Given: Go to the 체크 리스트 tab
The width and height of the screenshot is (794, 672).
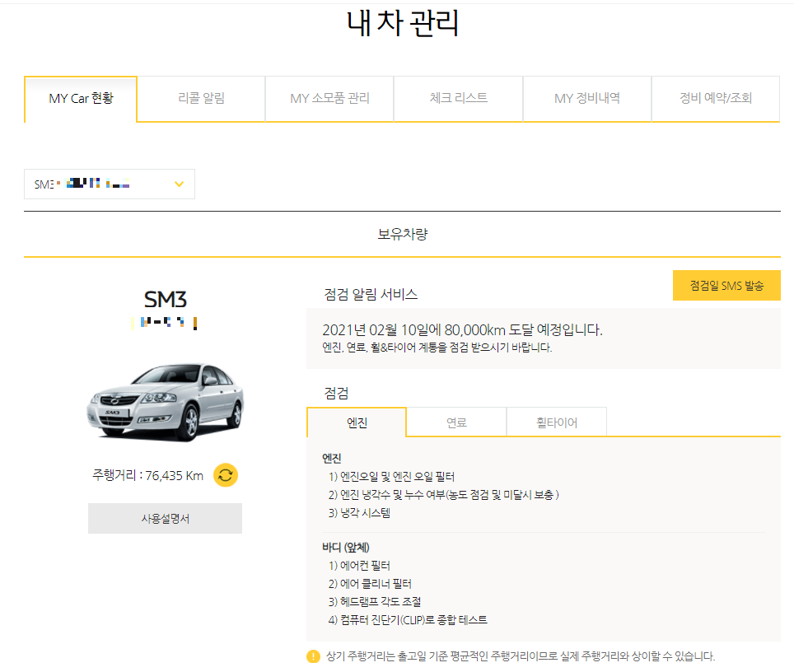Looking at the screenshot, I should 458,100.
